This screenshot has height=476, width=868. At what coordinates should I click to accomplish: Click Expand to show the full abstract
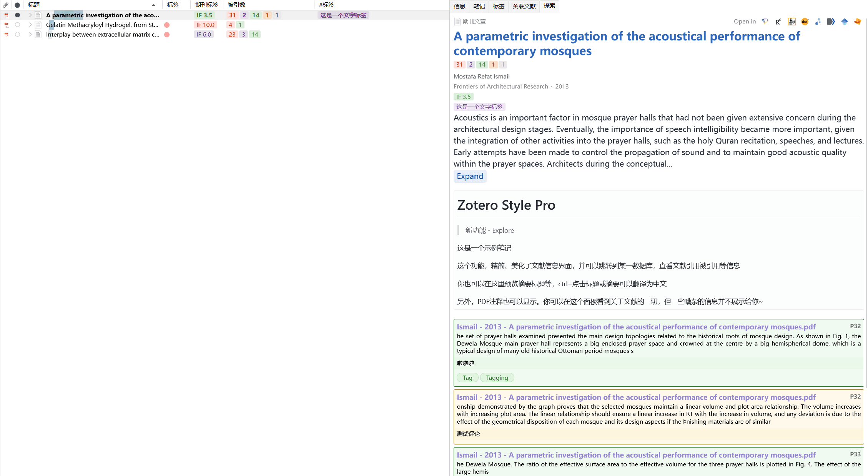pos(470,176)
